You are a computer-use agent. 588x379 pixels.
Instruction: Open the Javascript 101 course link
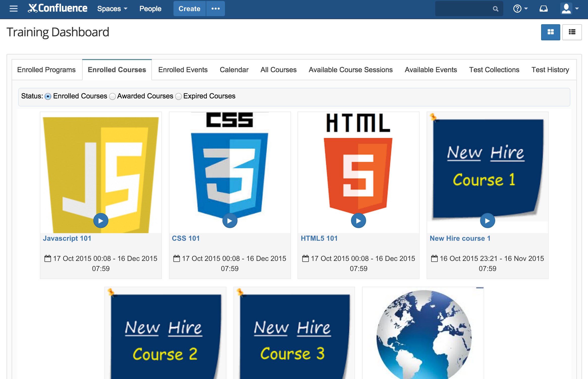67,238
